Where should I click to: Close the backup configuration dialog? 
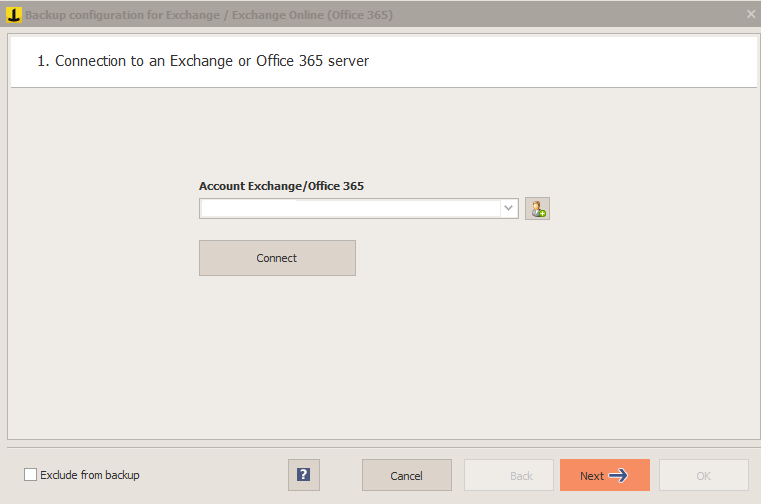coord(751,15)
